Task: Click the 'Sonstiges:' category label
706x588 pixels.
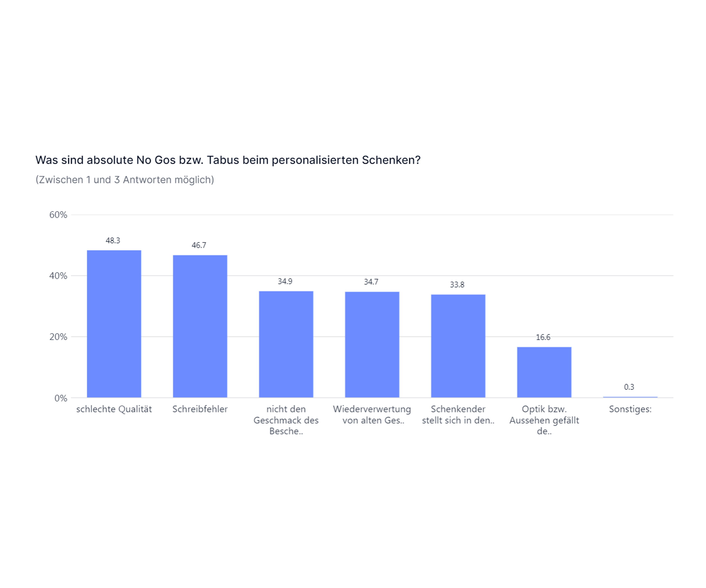Action: tap(630, 409)
